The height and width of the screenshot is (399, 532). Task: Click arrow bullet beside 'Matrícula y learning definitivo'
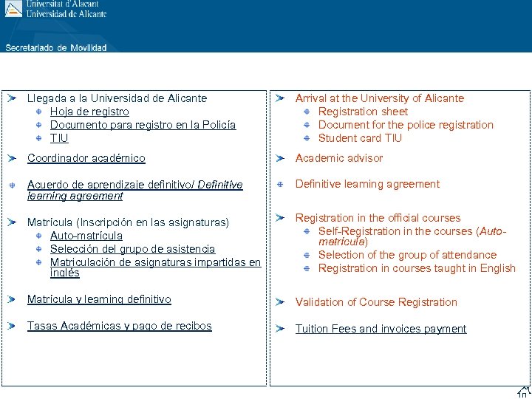12,299
